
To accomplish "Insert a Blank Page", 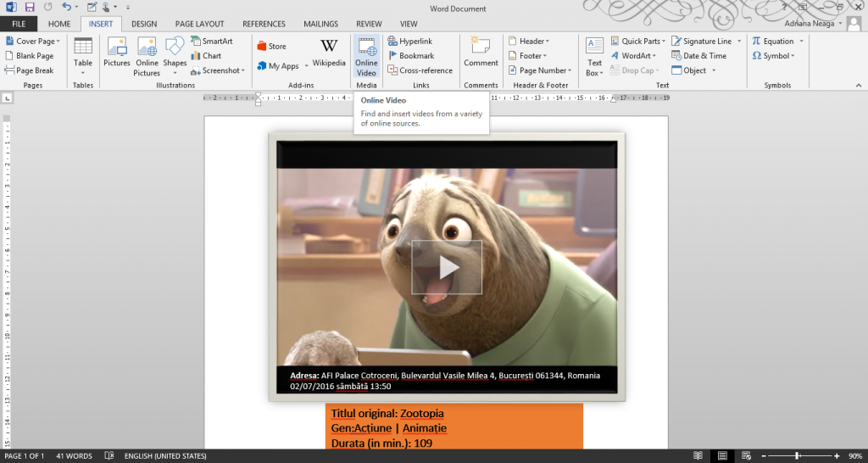I will 30,56.
